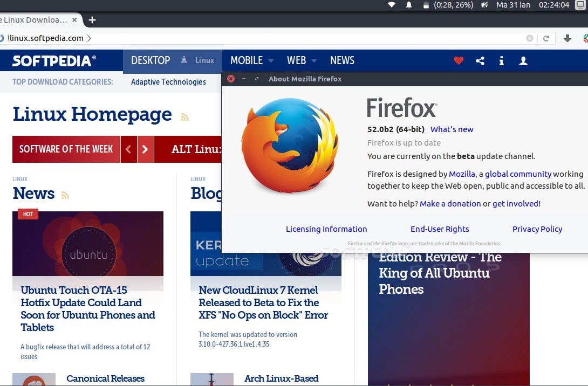Click the About Mozilla Firefox title bar text
The width and height of the screenshot is (588, 386).
pyautogui.click(x=305, y=79)
